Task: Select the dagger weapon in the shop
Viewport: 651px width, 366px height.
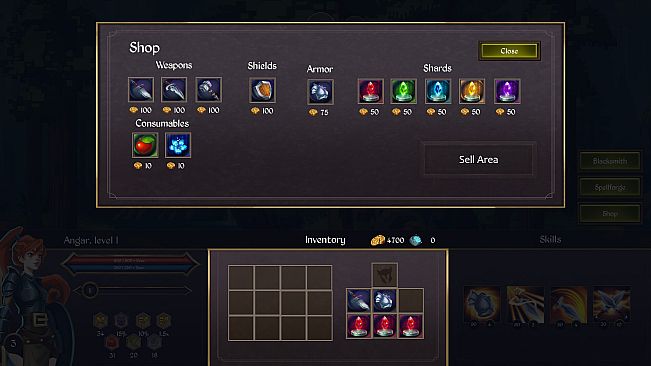Action: pos(141,89)
